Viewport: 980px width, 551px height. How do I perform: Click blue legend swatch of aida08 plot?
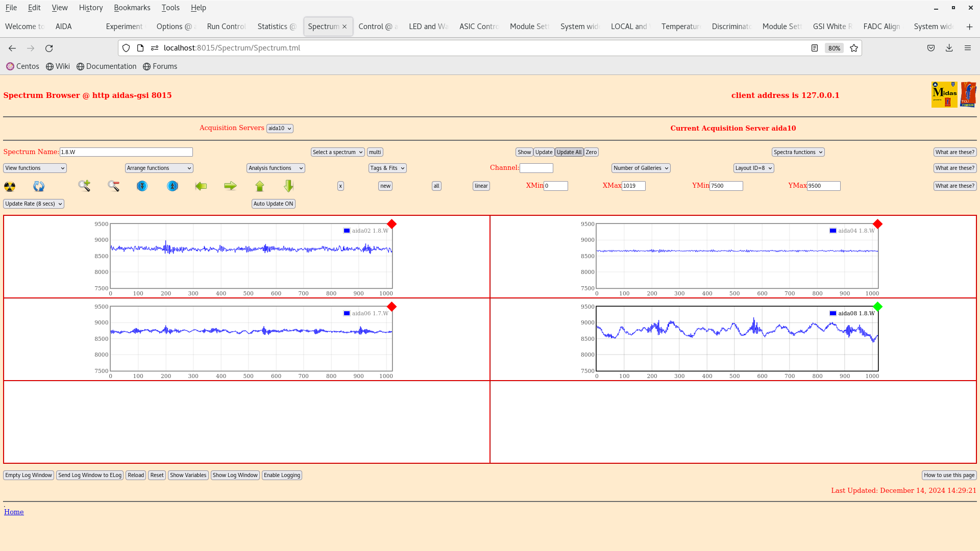pyautogui.click(x=833, y=313)
